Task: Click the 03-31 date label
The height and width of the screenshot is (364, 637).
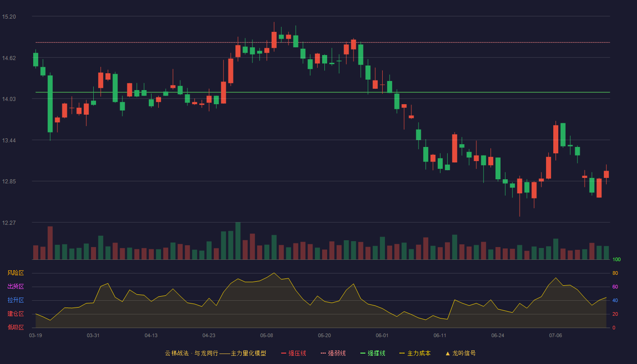Action: click(x=93, y=335)
